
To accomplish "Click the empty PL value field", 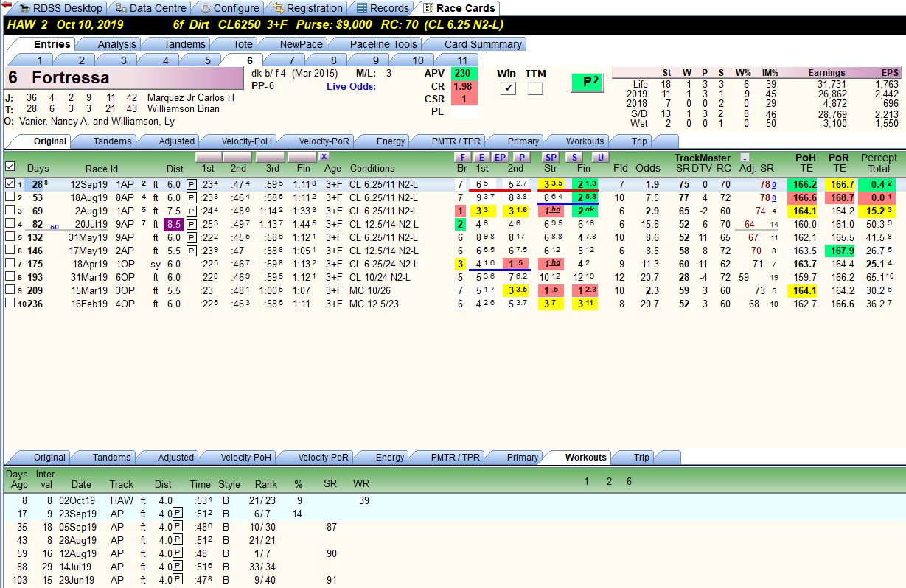I will (463, 113).
